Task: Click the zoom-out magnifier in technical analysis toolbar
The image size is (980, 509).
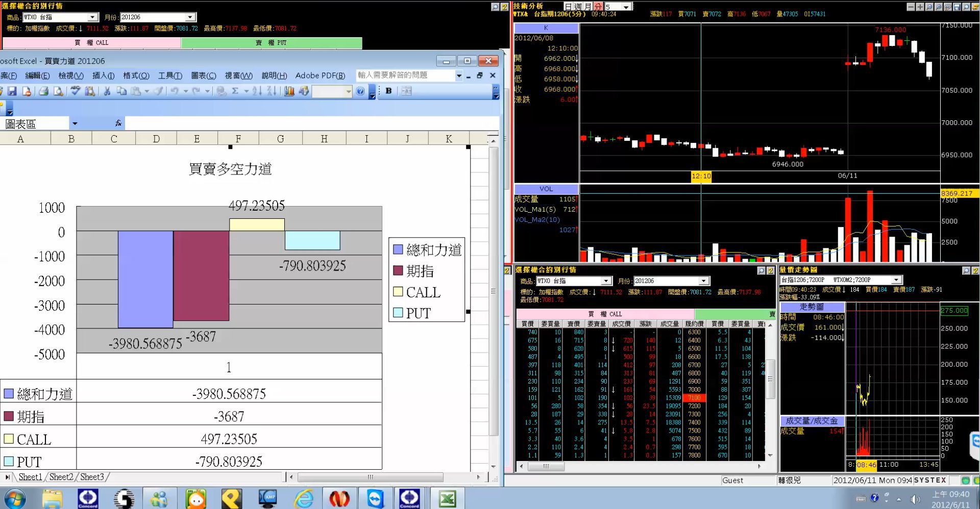Action: pyautogui.click(x=929, y=7)
